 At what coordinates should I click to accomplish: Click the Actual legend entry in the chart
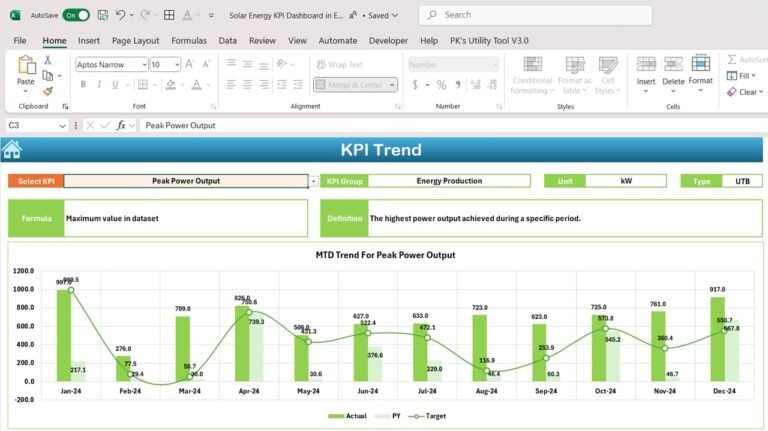[347, 416]
